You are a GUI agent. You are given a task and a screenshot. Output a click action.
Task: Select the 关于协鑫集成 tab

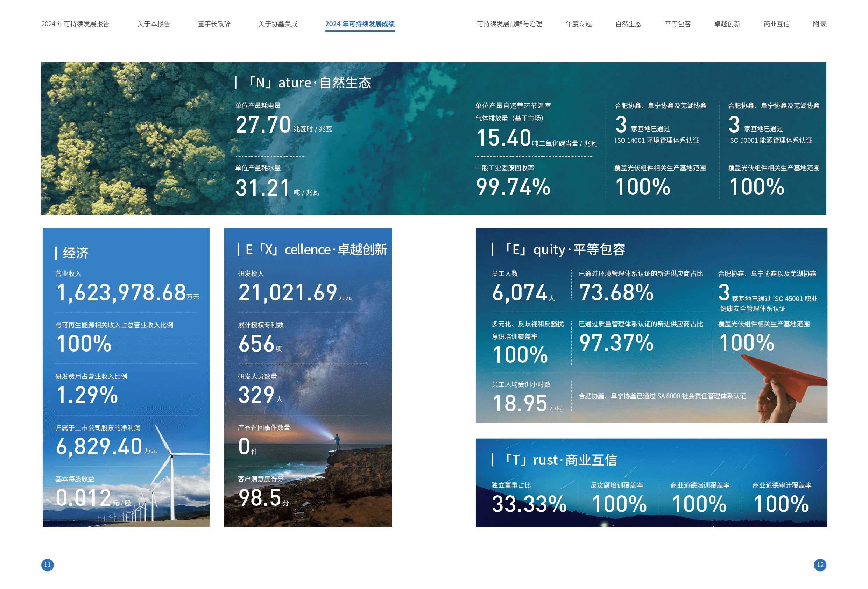pyautogui.click(x=277, y=24)
